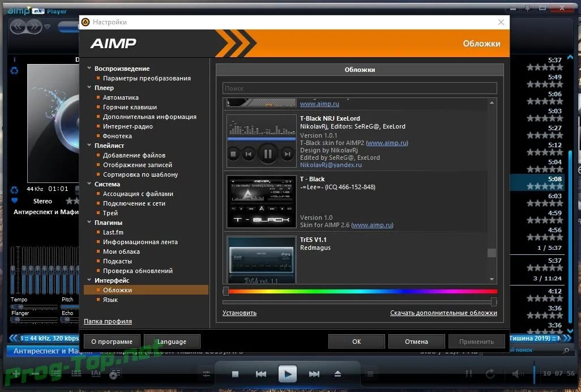Click the Поиск search field

360,88
